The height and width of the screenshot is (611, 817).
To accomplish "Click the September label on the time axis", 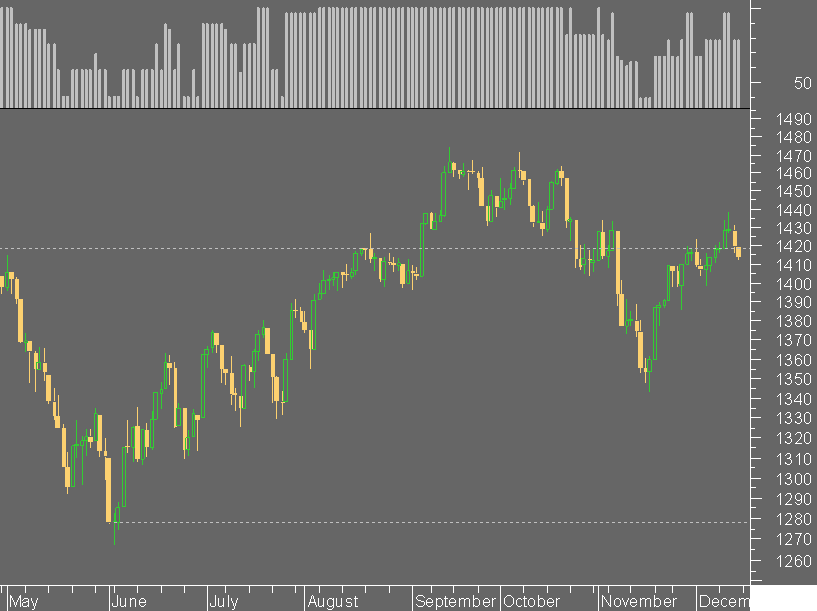I will 456,602.
